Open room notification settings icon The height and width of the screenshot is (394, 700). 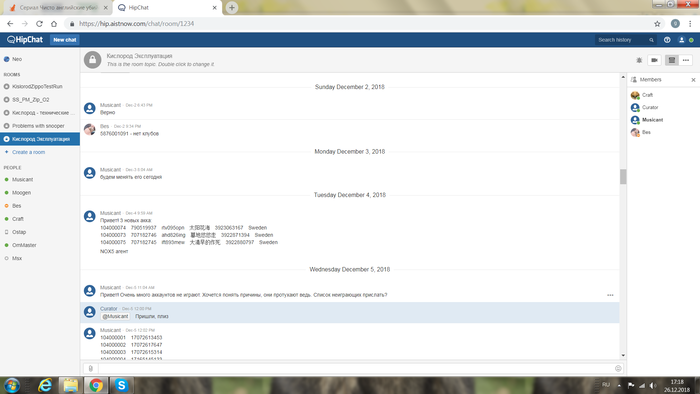[x=639, y=60]
